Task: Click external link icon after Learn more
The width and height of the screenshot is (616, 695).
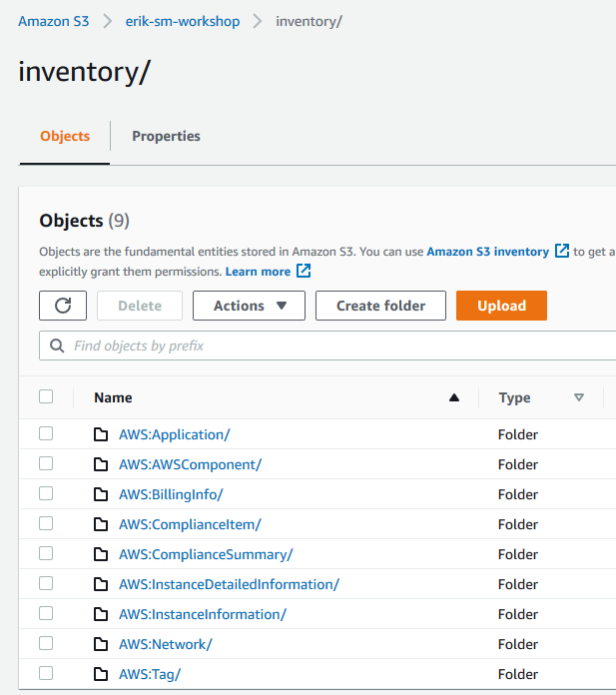Action: pos(304,271)
